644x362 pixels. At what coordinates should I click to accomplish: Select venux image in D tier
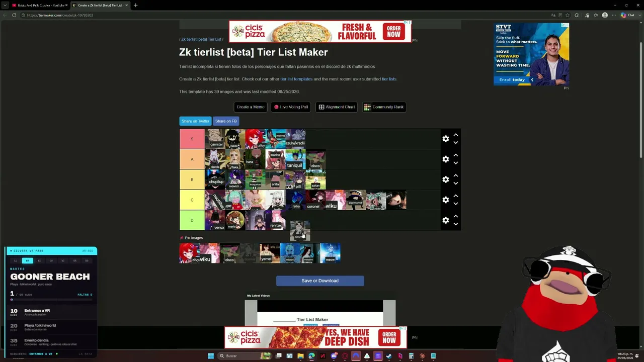tap(215, 220)
